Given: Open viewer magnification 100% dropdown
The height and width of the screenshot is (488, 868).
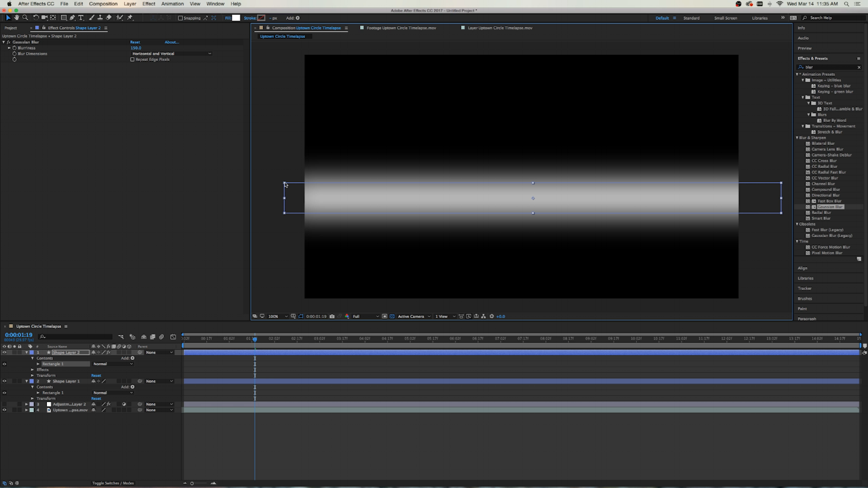Looking at the screenshot, I should coord(278,316).
